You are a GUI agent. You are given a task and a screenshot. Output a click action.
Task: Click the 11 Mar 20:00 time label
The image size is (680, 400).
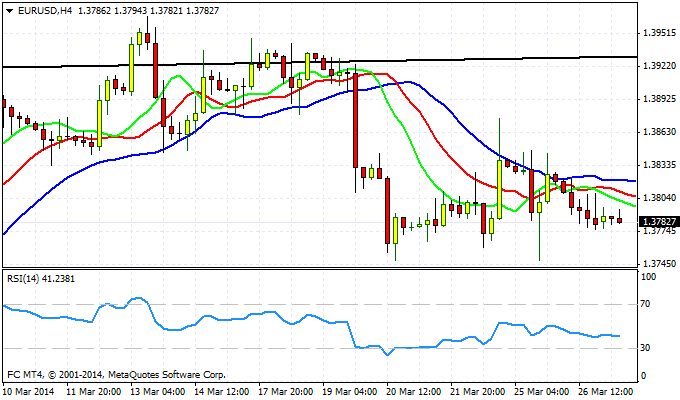click(x=94, y=391)
